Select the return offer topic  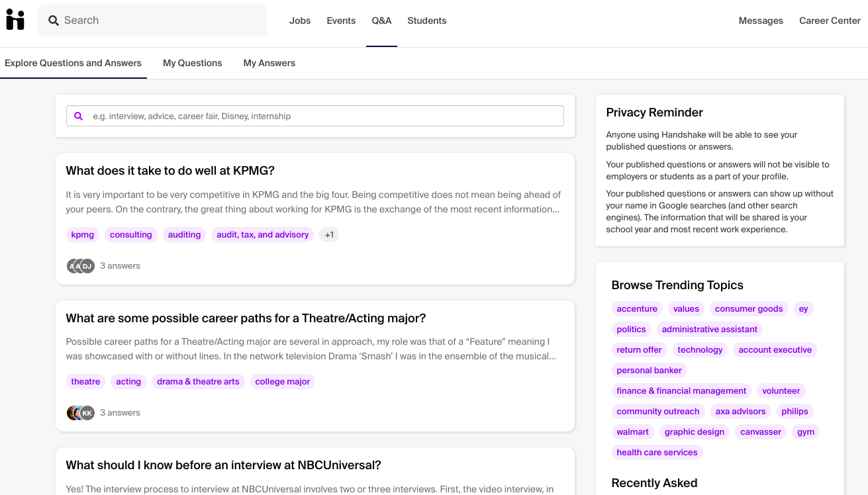(x=639, y=349)
